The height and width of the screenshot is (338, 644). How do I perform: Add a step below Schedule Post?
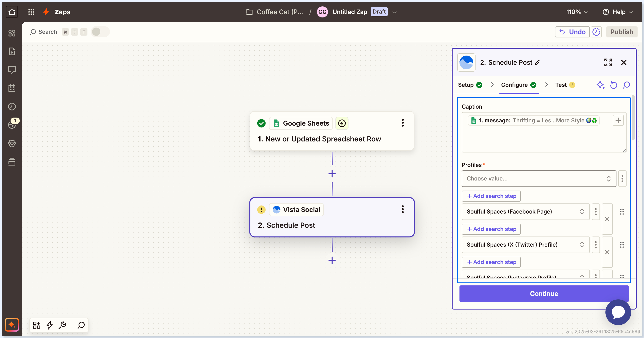[x=332, y=260]
